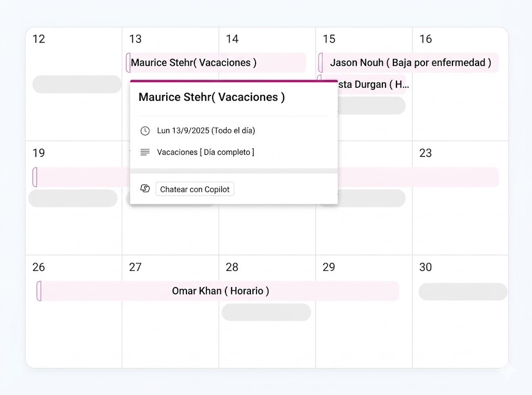
Task: Click the 'Lun 13/9/2025 (Todo el día)' text
Action: tap(206, 131)
